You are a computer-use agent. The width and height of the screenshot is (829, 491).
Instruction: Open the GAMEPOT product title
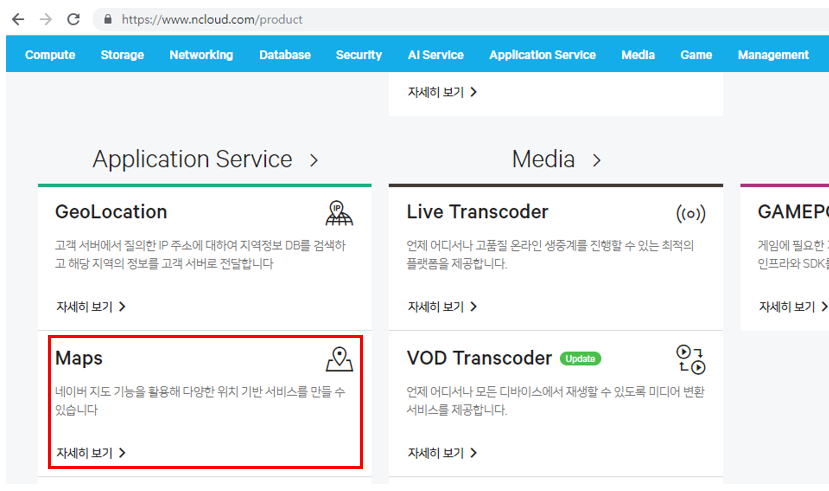click(x=793, y=212)
